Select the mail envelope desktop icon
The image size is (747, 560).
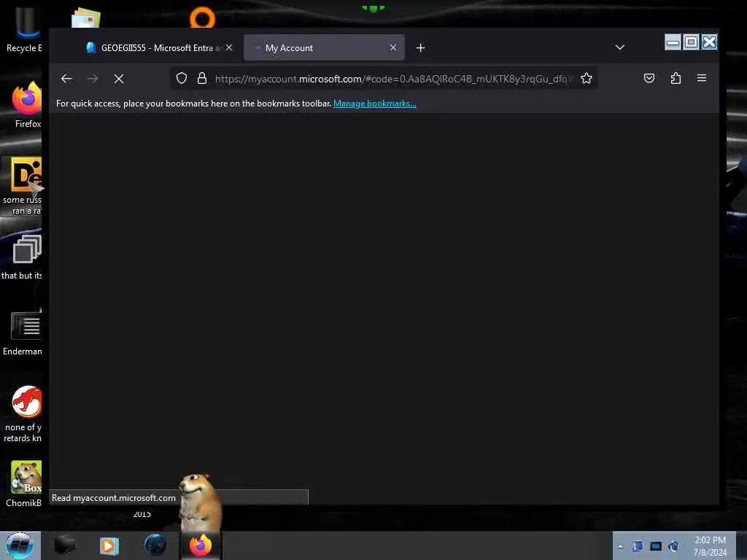[x=86, y=18]
